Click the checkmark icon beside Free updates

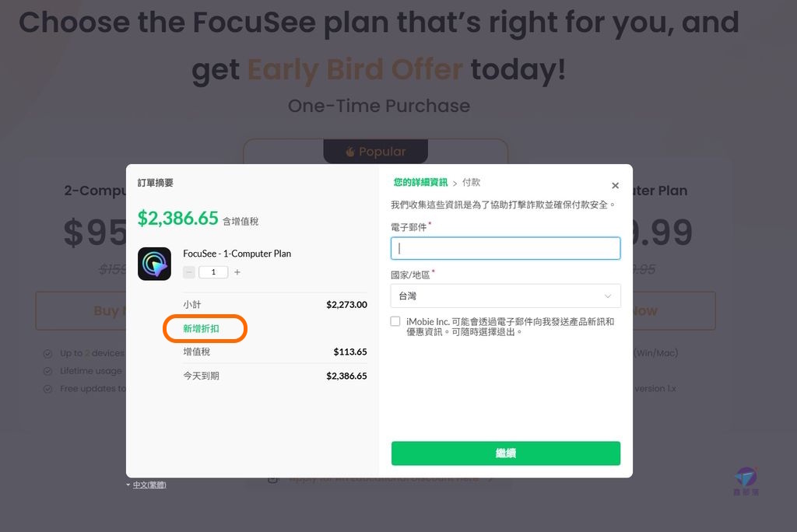click(47, 389)
